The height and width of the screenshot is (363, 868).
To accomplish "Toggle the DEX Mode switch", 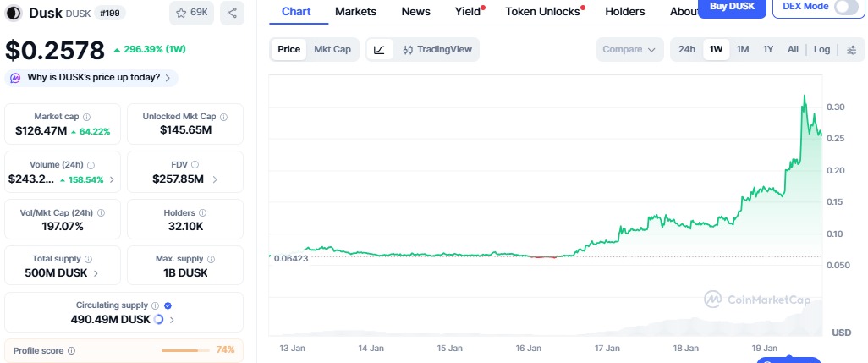I will point(845,7).
